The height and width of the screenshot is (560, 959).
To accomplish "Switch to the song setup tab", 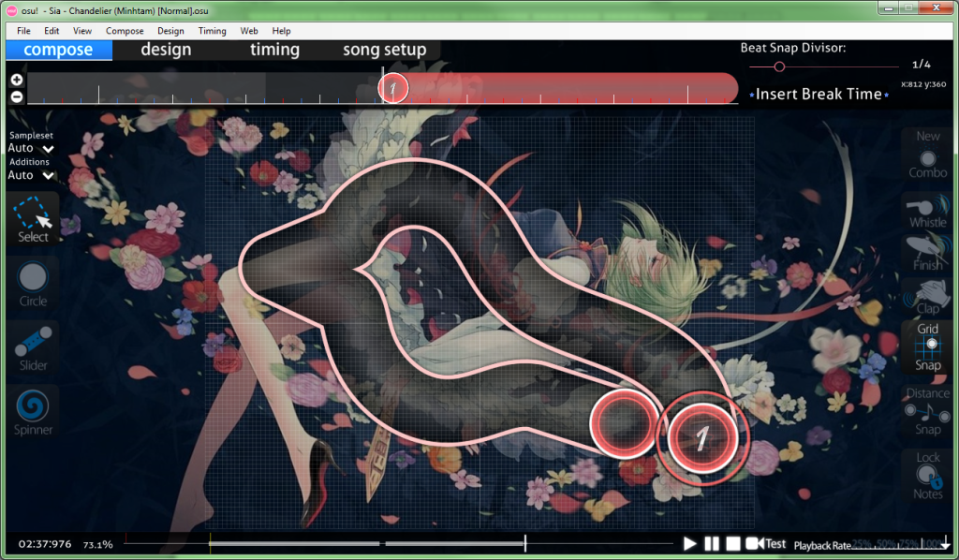I will coord(384,51).
